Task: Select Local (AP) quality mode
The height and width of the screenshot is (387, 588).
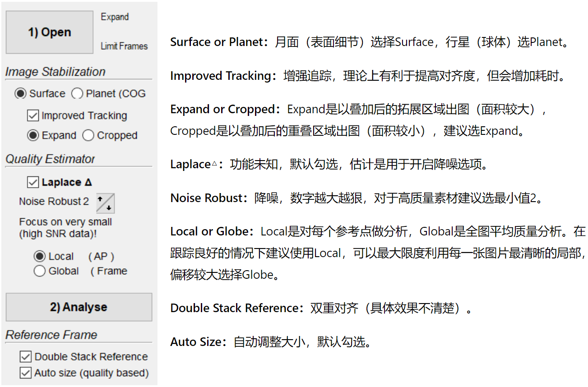Action: point(40,257)
